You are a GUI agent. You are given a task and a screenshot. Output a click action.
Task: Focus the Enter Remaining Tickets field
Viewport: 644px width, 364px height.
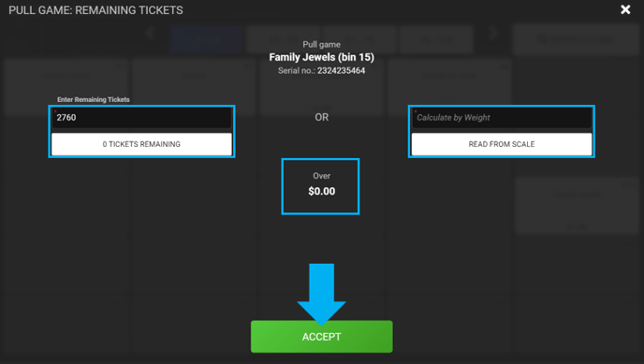[x=141, y=118]
